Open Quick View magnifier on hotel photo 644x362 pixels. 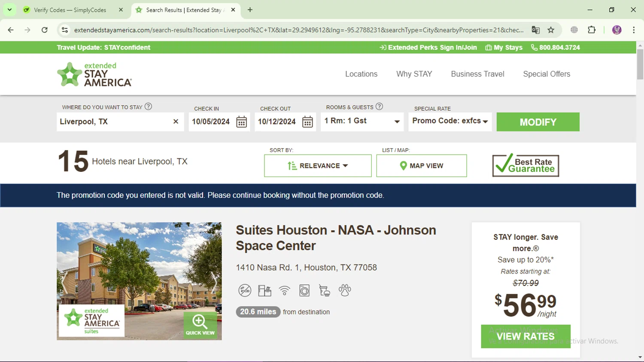click(200, 325)
